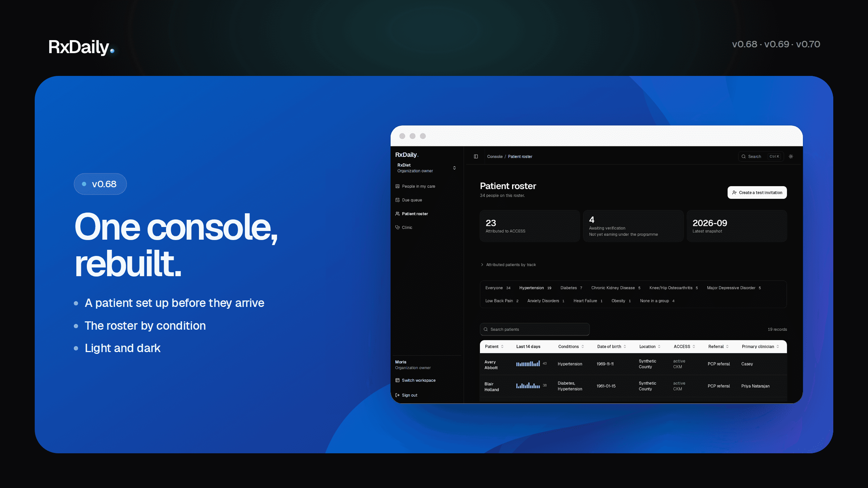Filter roster by Obesity
Screen dimensions: 868x488
click(621, 301)
